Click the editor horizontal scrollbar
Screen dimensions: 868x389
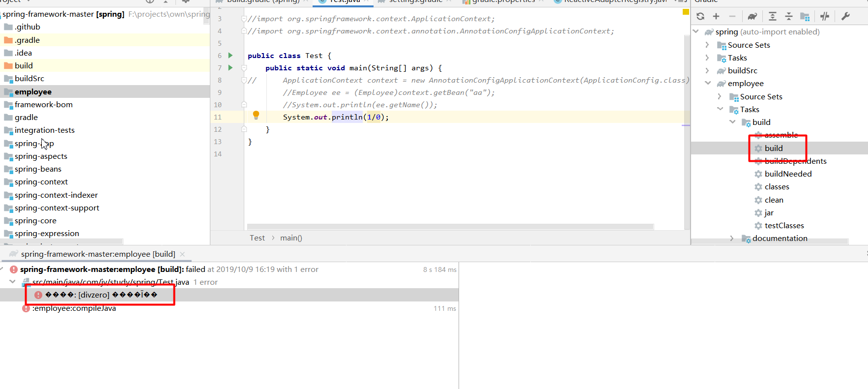[x=450, y=227]
